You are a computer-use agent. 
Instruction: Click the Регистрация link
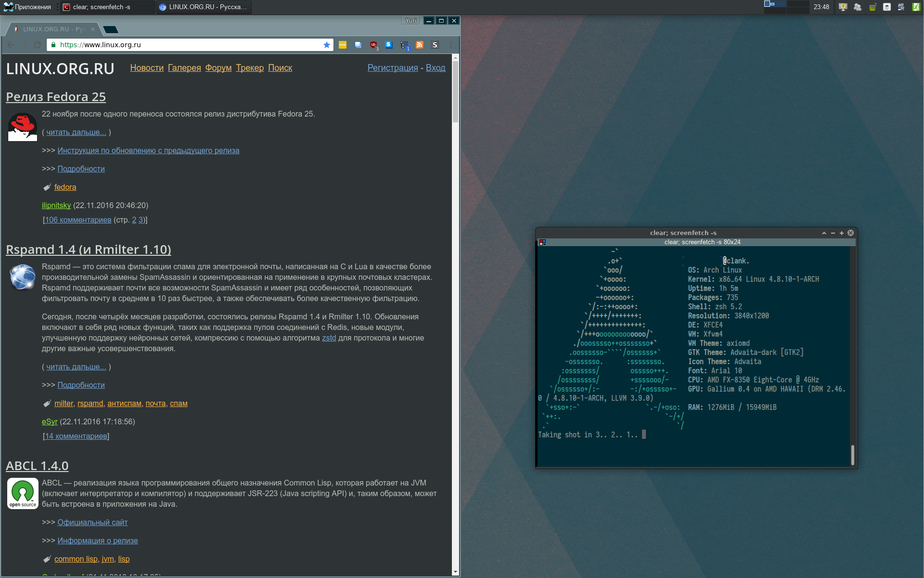[x=393, y=68]
